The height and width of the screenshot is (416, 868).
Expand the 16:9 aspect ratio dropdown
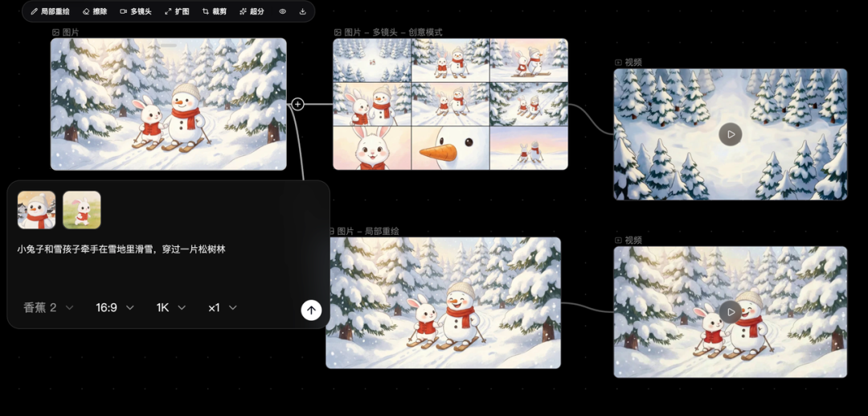115,307
